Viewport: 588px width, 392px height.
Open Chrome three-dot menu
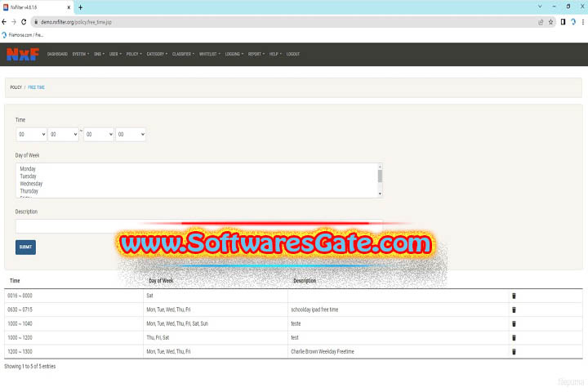(x=583, y=22)
